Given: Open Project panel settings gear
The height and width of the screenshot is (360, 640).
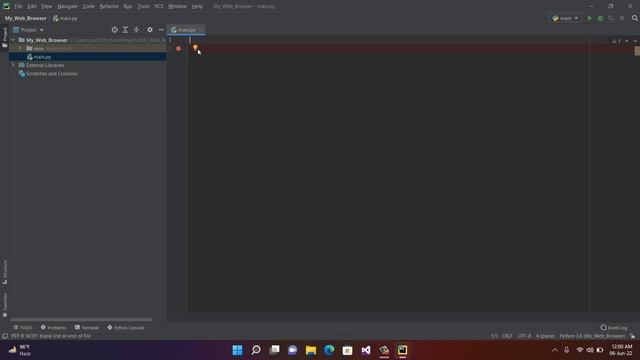Looking at the screenshot, I should click(x=150, y=30).
